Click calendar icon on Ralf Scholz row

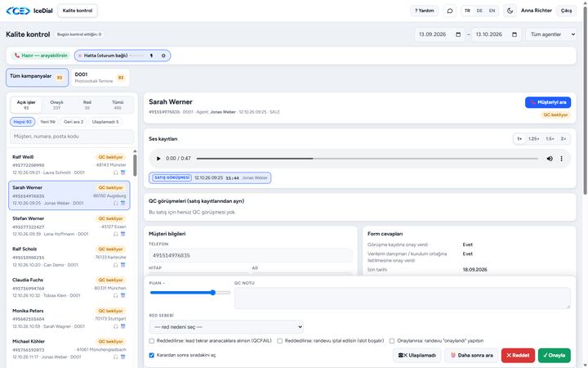tap(123, 265)
